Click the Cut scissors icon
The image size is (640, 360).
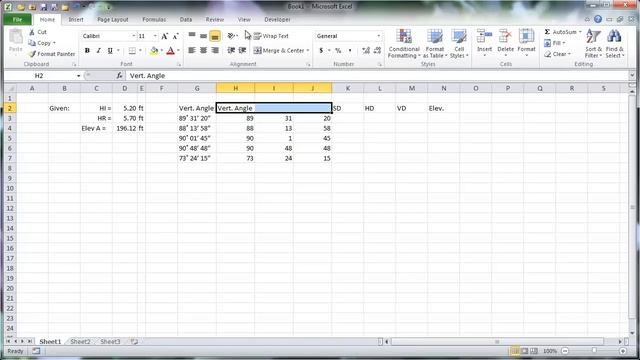pyautogui.click(x=32, y=32)
